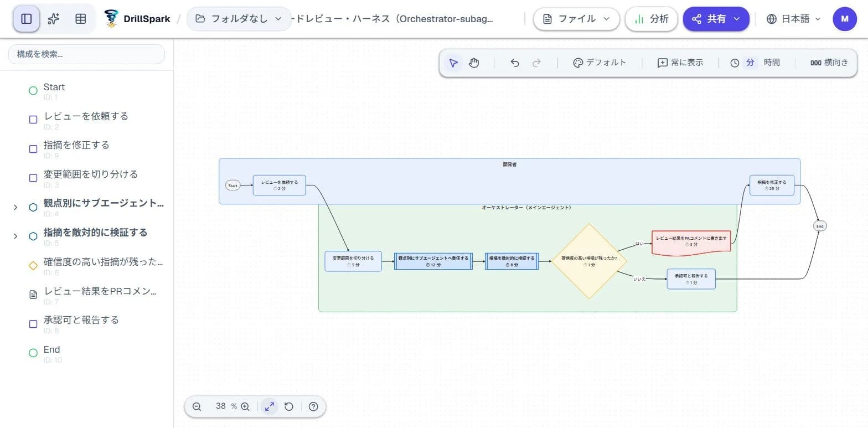Click the square icon beside 承認可と報告する
This screenshot has width=868, height=428.
[x=33, y=324]
